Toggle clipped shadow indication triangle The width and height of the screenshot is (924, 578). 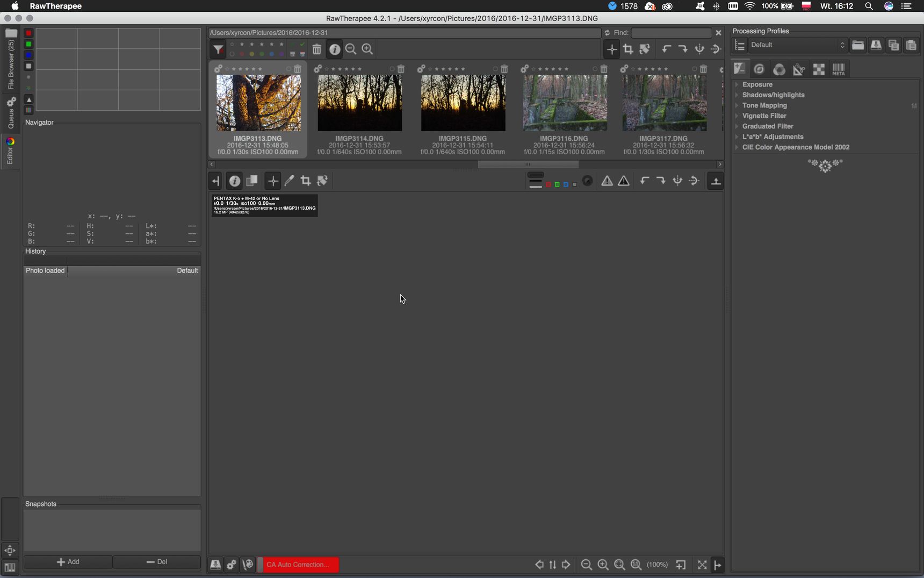(607, 181)
